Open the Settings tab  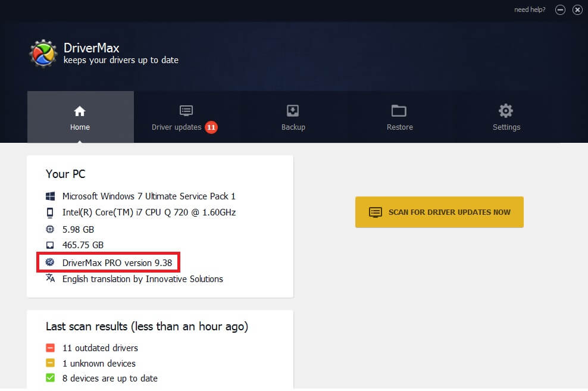pos(506,117)
